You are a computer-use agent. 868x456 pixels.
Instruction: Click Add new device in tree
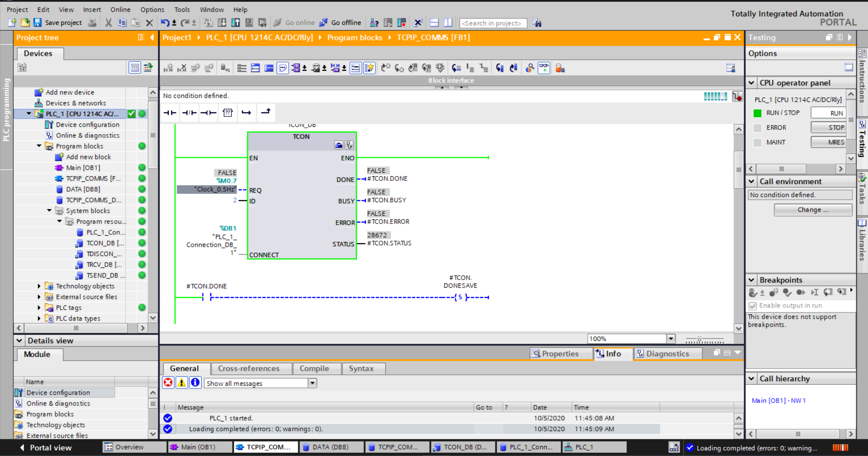pos(70,92)
